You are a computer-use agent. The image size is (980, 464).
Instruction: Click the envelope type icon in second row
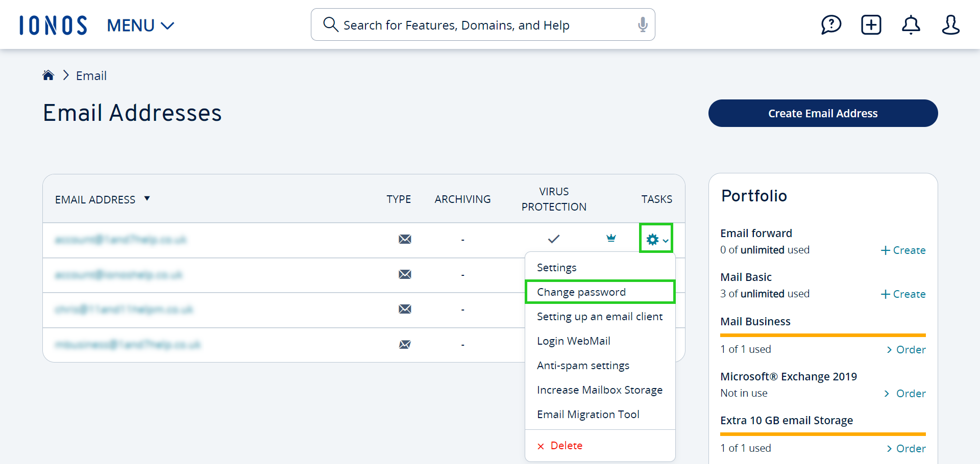pyautogui.click(x=405, y=274)
